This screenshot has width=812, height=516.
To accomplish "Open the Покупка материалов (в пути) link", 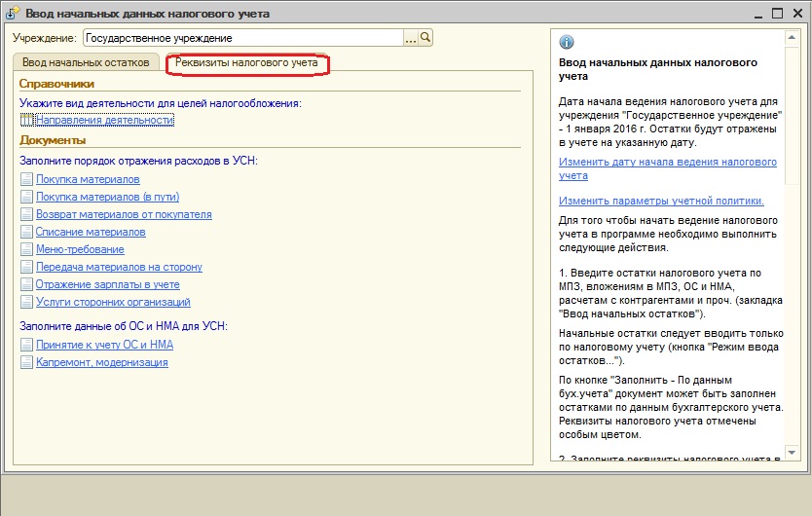I will tap(107, 198).
